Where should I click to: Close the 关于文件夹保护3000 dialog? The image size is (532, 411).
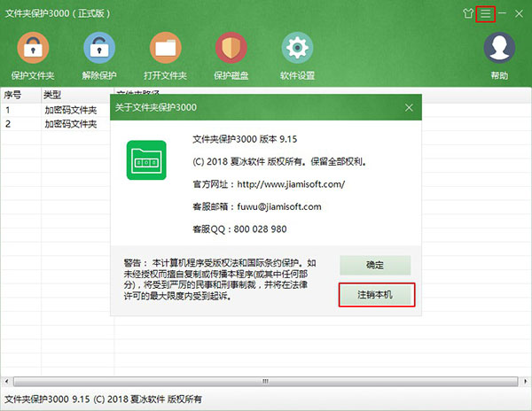tap(409, 107)
